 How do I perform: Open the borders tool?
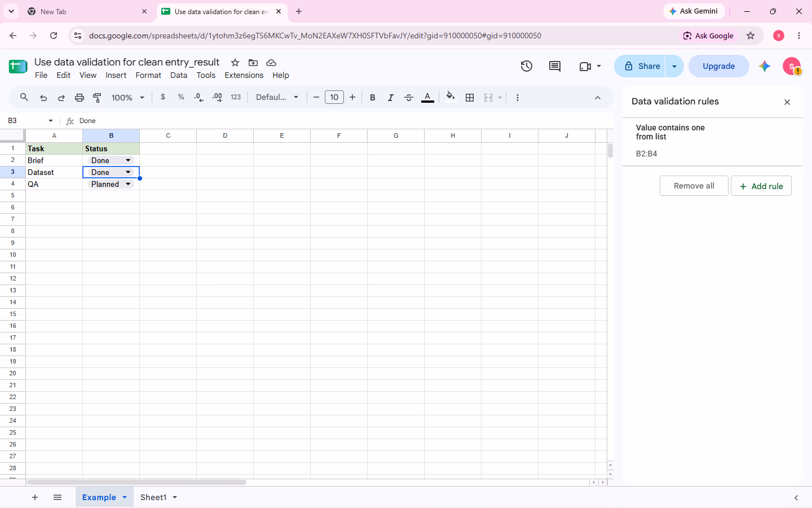(x=470, y=97)
